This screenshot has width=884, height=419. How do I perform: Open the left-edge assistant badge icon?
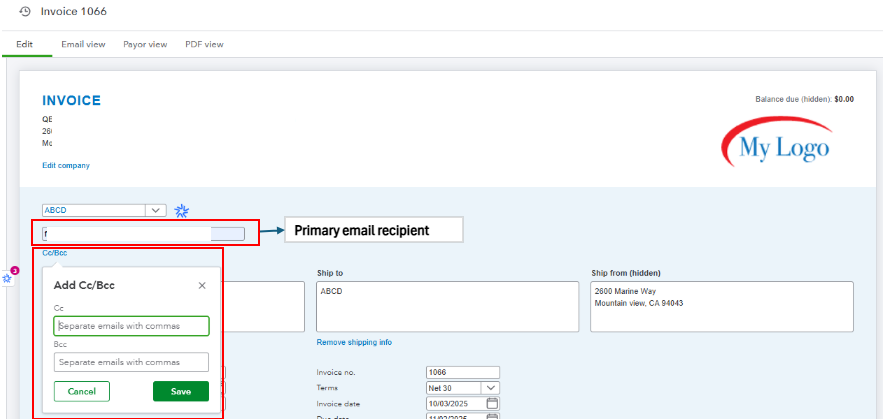point(7,278)
